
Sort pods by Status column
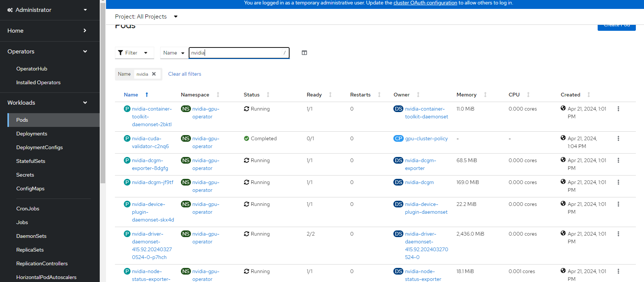268,95
